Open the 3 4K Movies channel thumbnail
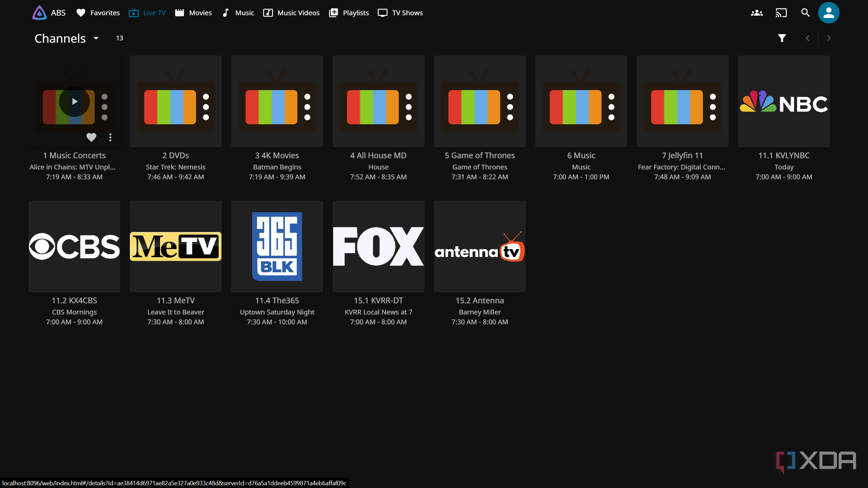The width and height of the screenshot is (868, 488). [x=277, y=101]
